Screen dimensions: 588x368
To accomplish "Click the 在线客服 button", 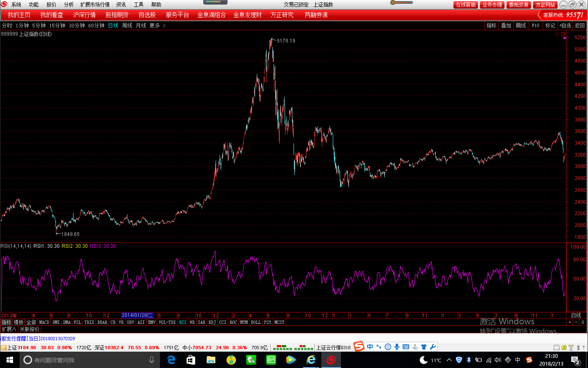I will pyautogui.click(x=465, y=4).
